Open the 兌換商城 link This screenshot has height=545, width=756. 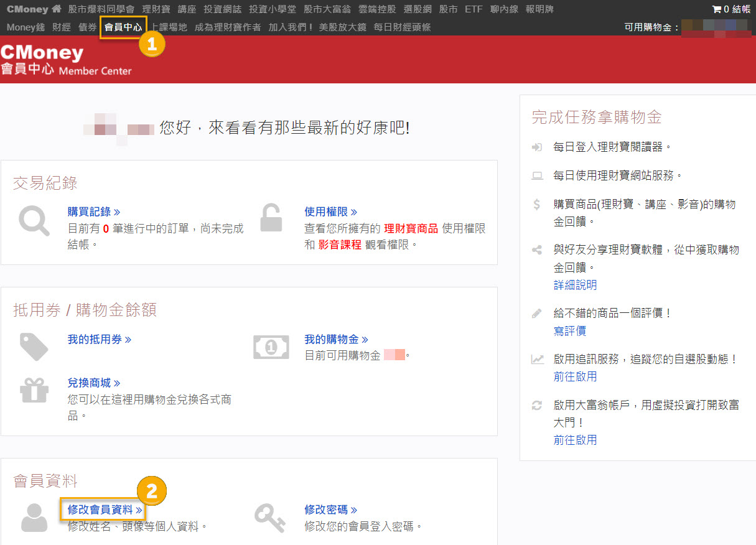click(94, 383)
